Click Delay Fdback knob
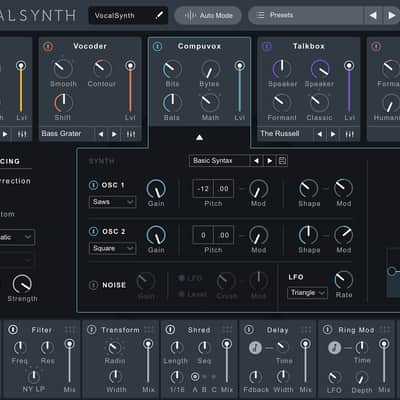This screenshot has height=400, width=400. tap(255, 377)
